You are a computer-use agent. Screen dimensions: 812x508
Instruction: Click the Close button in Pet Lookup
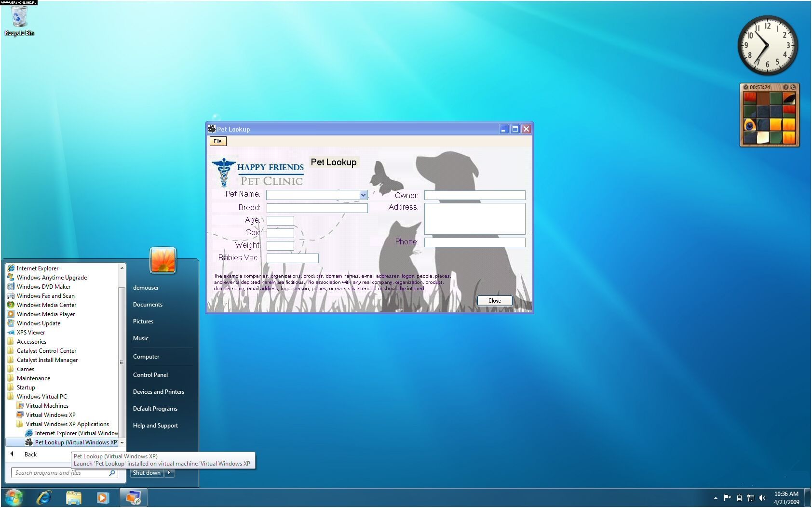[494, 300]
